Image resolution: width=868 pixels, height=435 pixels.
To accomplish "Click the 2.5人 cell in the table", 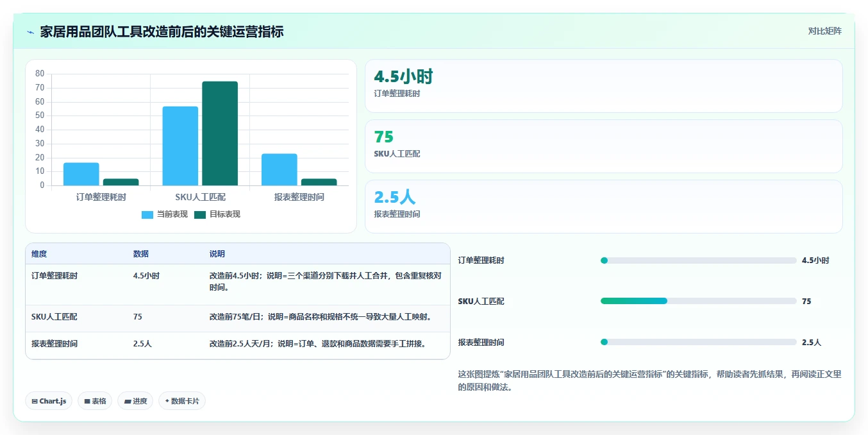I will click(143, 344).
